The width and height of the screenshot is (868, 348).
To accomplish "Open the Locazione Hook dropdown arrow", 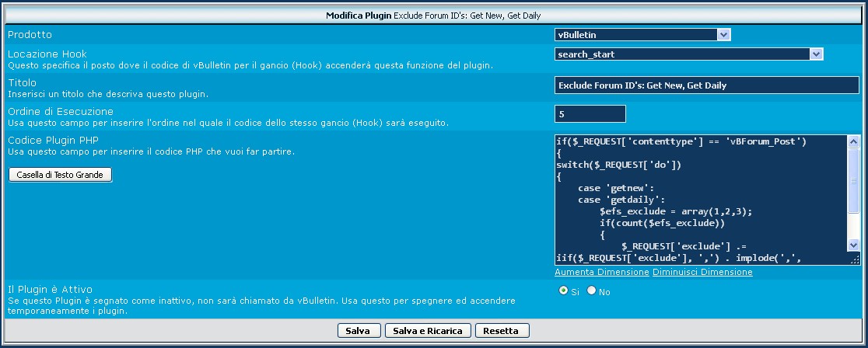I will (x=816, y=54).
